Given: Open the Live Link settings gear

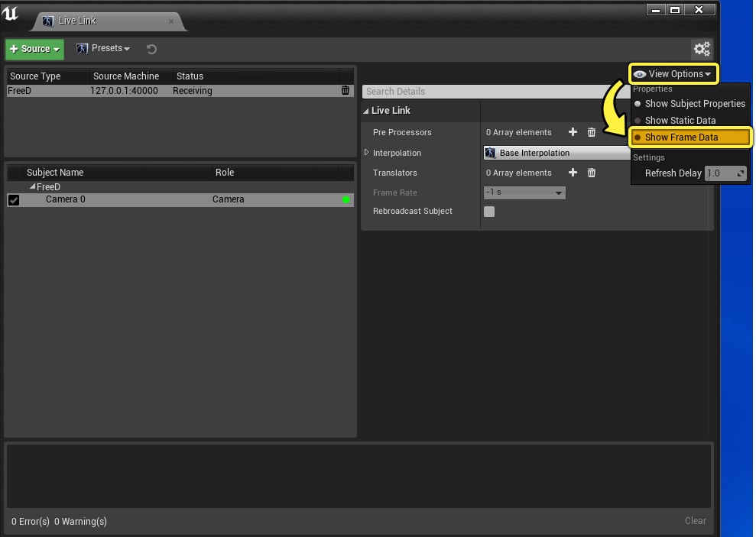Looking at the screenshot, I should point(702,49).
